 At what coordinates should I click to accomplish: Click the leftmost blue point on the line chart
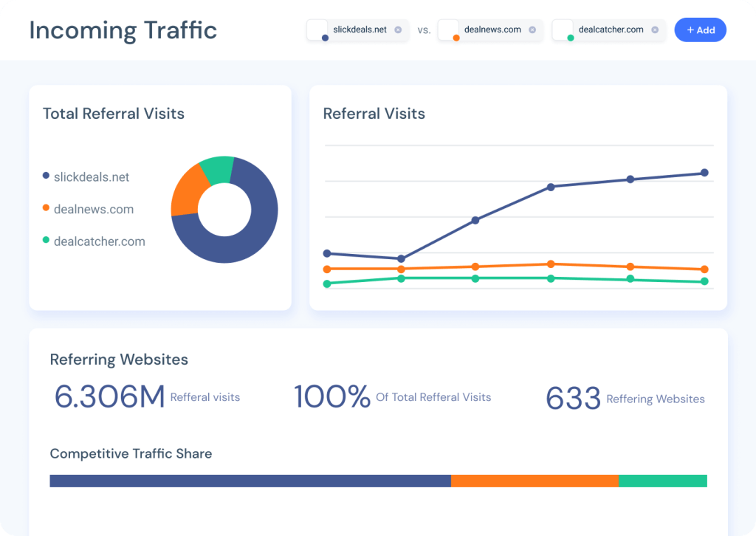[327, 253]
